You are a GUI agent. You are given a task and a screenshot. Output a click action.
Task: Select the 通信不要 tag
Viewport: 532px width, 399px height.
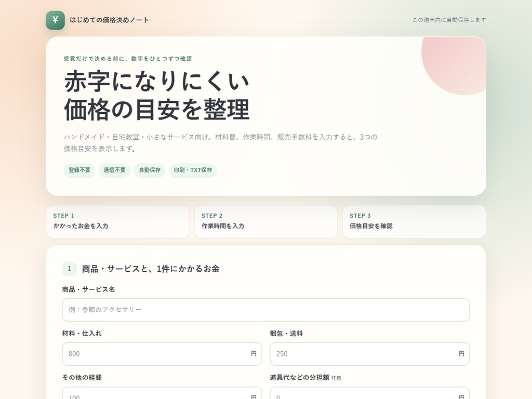pyautogui.click(x=114, y=170)
